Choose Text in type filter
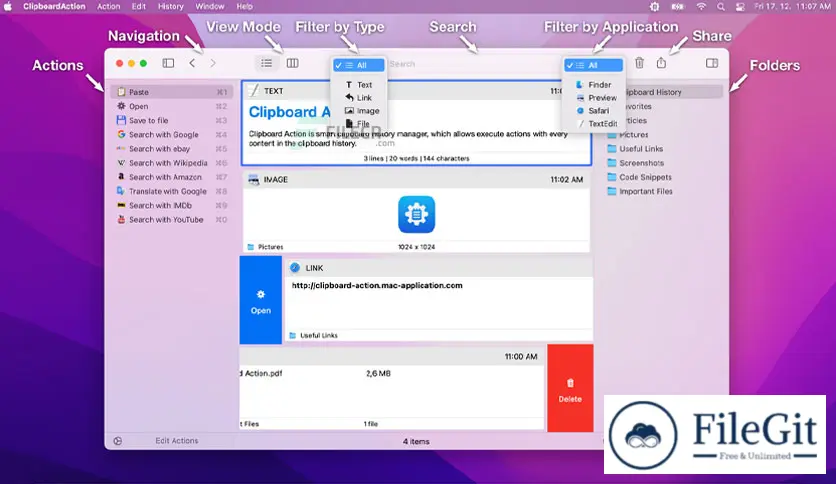The width and height of the screenshot is (836, 484). pos(359,85)
